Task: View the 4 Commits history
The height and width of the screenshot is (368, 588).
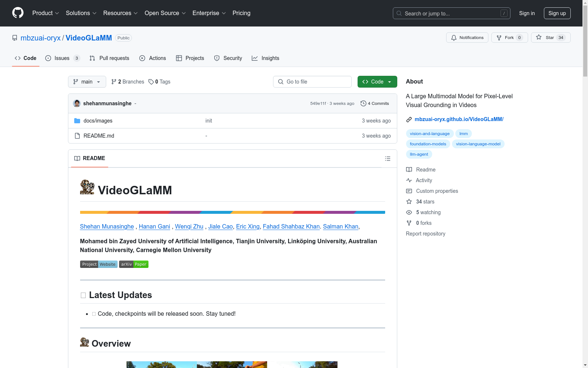Action: pos(375,103)
